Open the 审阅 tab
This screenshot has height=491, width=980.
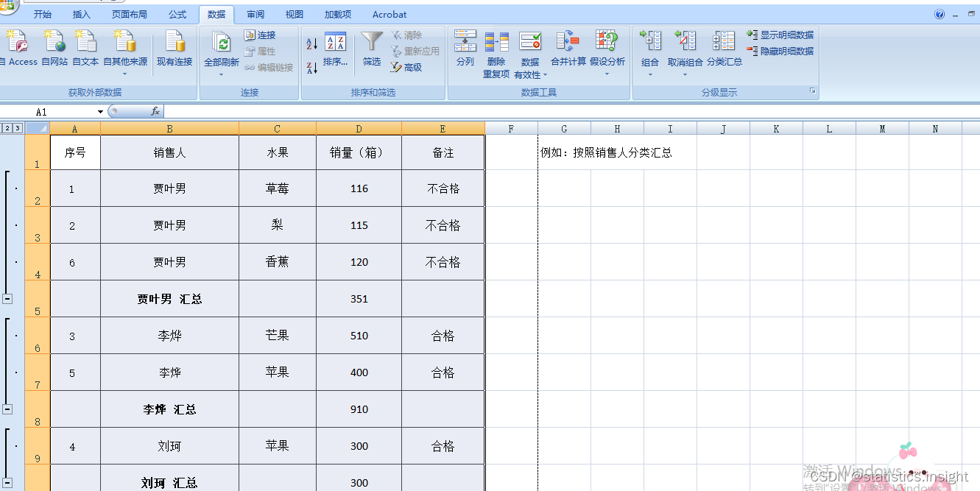pyautogui.click(x=255, y=15)
